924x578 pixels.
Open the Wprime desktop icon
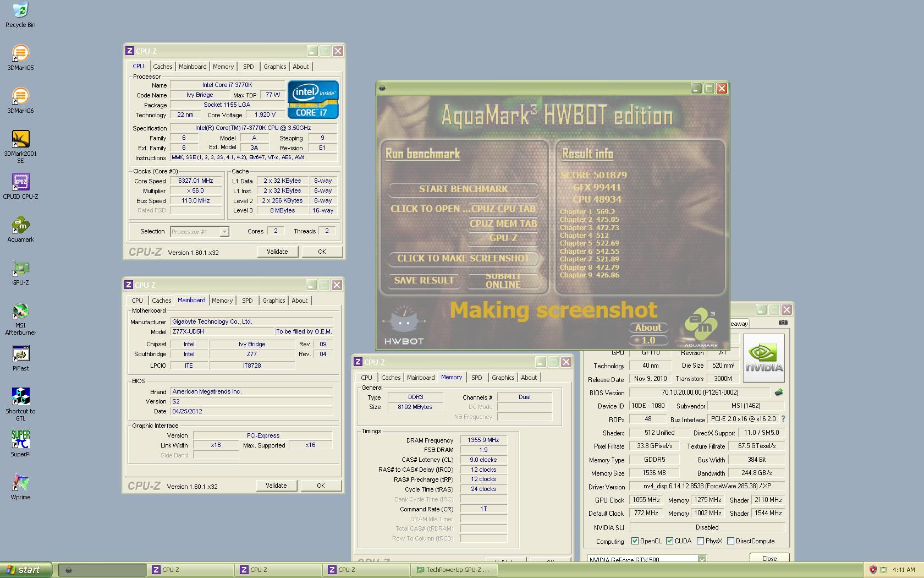[x=20, y=487]
